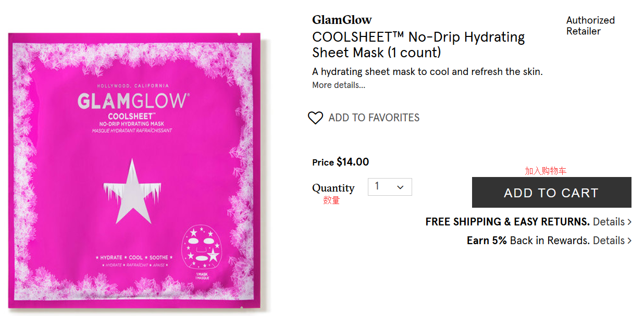The width and height of the screenshot is (644, 316).
Task: Open Details for Earn 5% Back rewards
Action: 609,241
